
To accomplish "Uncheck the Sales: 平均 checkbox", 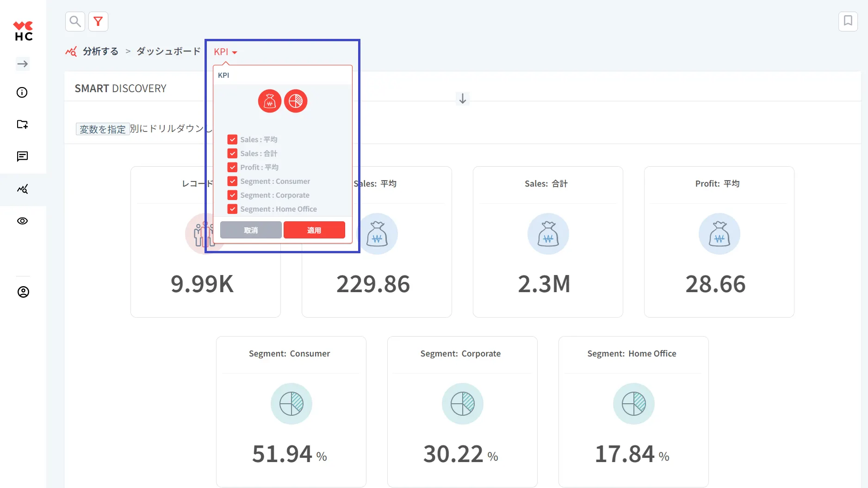I will [x=232, y=139].
